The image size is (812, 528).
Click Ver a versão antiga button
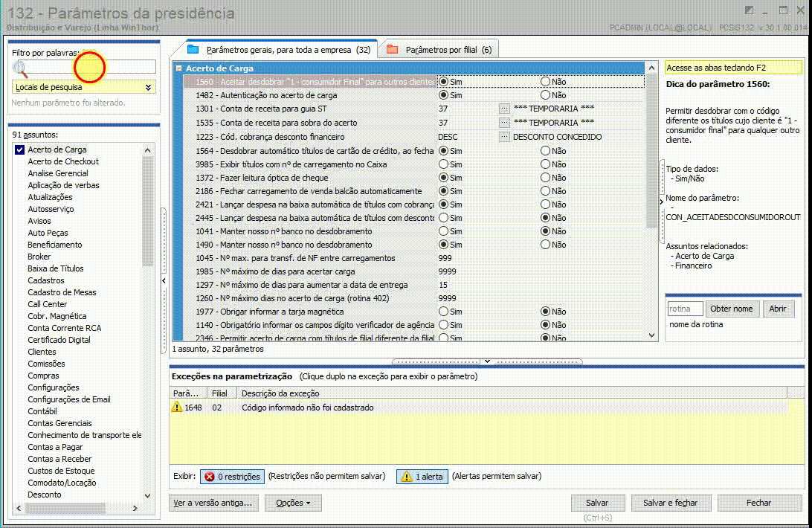point(213,503)
